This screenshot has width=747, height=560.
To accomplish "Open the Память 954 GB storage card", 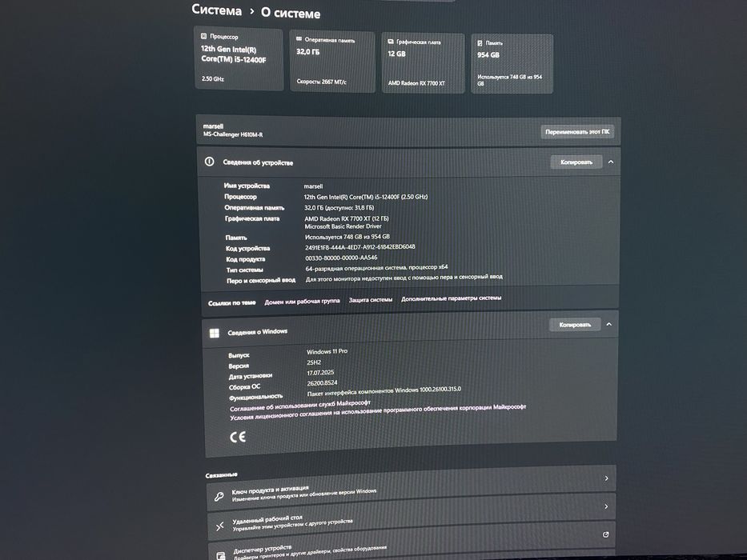I will (x=512, y=64).
